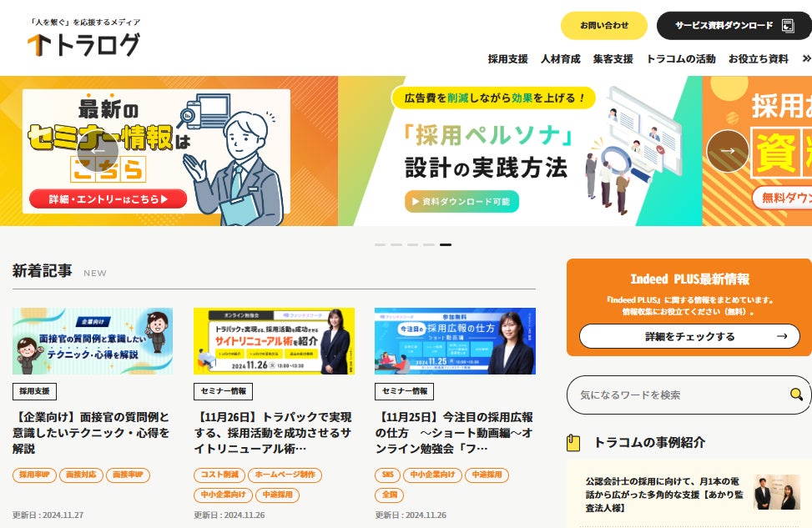Screen dimensions: 812x528
Task: Click the yellow notepad icon beside トラコムの事例紹介
Action: [x=573, y=443]
